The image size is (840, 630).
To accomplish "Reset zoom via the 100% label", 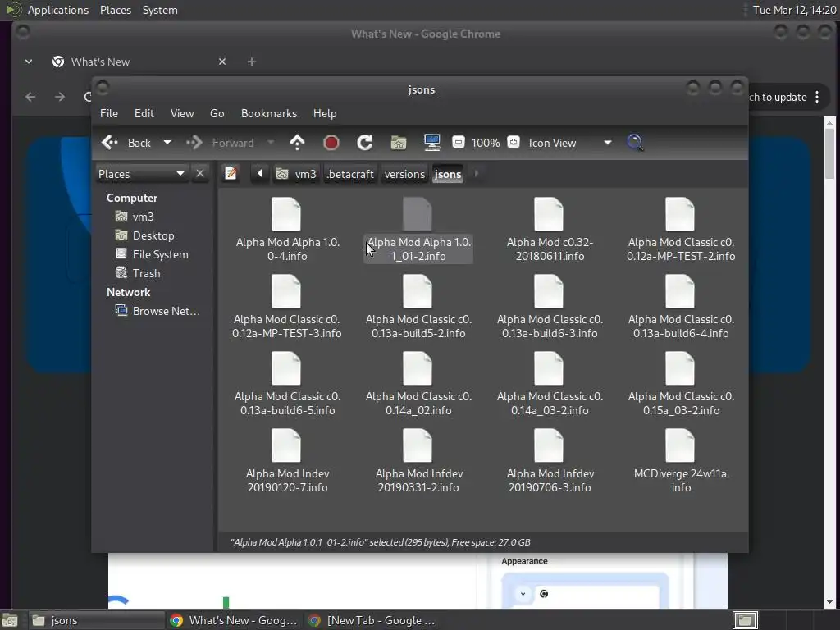I will [x=486, y=143].
